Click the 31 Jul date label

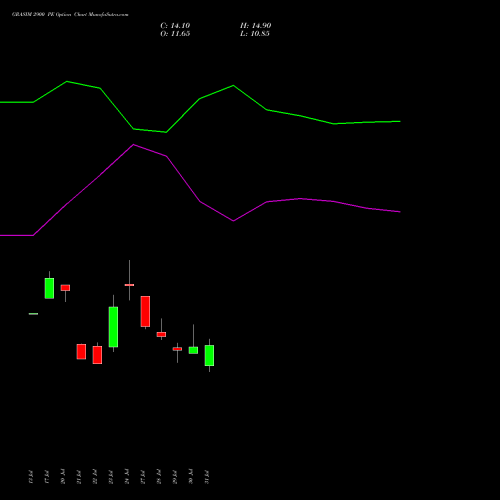point(207,477)
